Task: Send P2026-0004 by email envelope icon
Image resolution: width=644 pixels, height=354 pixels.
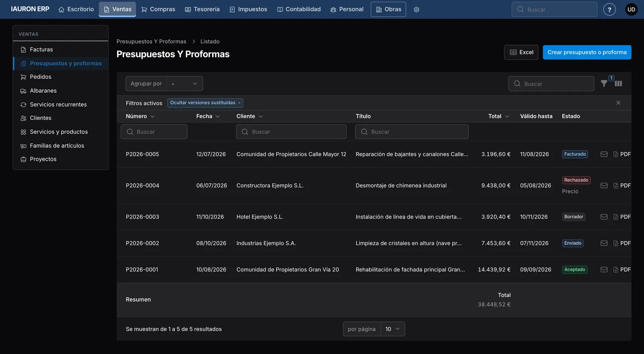Action: 604,186
